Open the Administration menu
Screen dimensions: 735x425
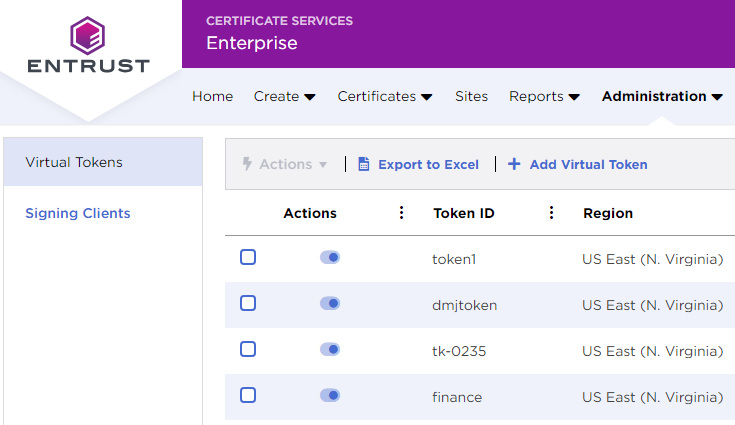coord(661,97)
